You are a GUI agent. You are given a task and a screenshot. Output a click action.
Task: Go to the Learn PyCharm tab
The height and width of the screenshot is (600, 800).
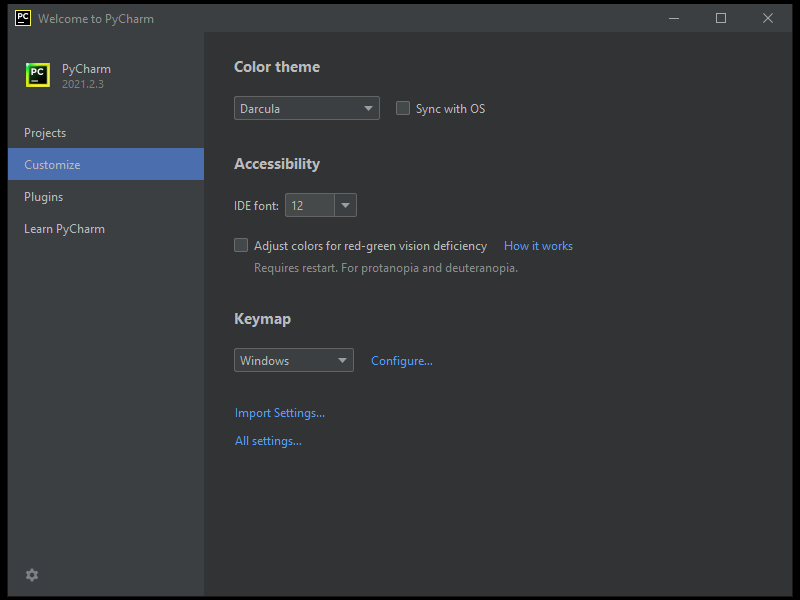(x=64, y=229)
